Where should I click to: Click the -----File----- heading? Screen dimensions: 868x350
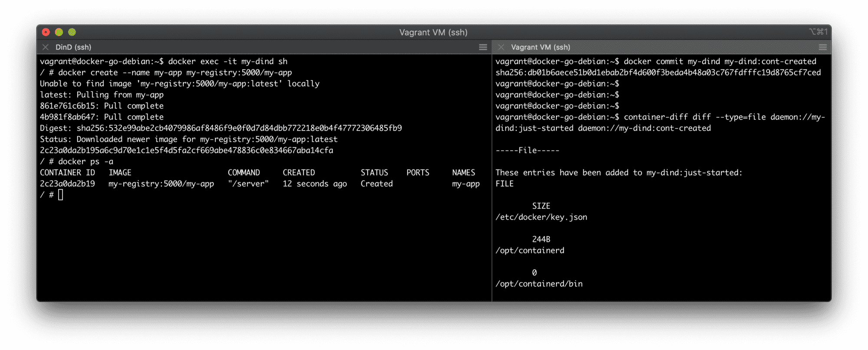pos(528,150)
